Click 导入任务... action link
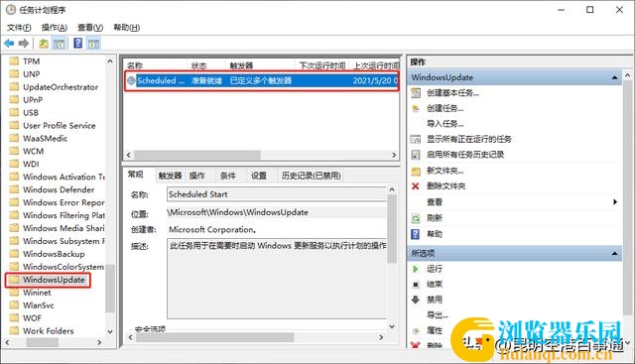The height and width of the screenshot is (364, 635). click(x=445, y=124)
